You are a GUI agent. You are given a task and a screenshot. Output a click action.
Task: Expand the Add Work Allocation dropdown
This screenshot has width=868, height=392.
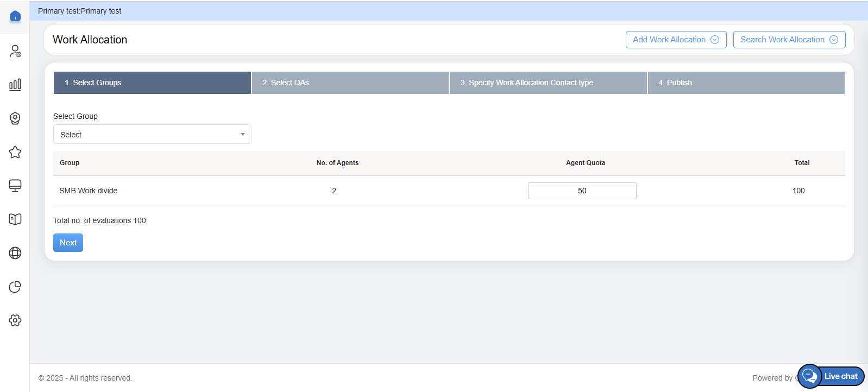pyautogui.click(x=676, y=40)
